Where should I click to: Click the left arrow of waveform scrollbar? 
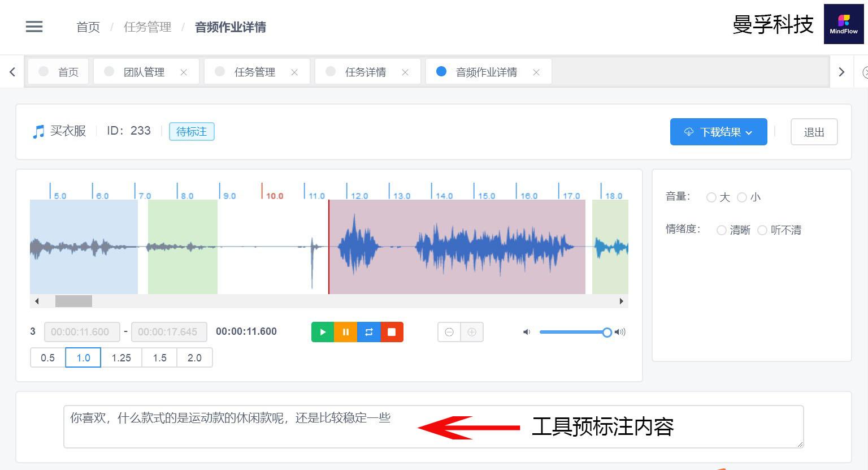click(x=37, y=301)
